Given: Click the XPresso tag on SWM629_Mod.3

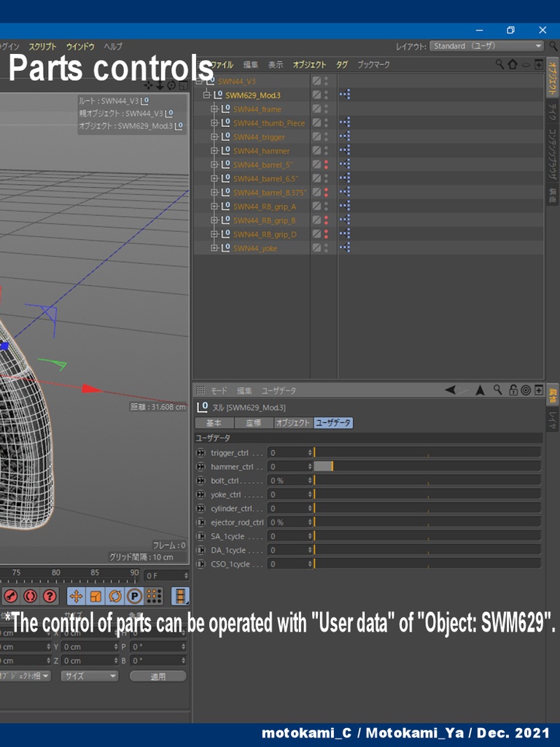Looking at the screenshot, I should pyautogui.click(x=345, y=94).
